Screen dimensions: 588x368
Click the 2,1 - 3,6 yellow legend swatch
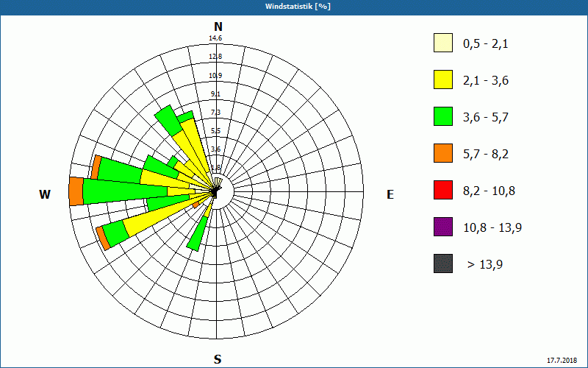click(443, 79)
